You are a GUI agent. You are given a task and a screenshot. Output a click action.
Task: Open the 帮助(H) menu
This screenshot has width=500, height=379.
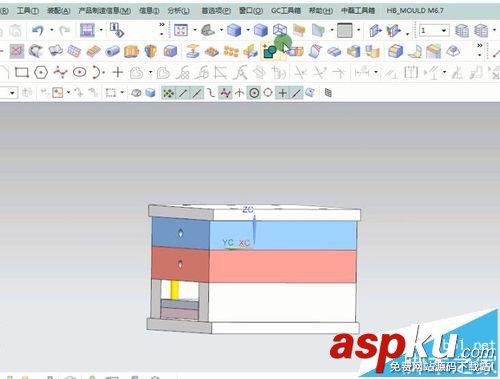coord(321,11)
